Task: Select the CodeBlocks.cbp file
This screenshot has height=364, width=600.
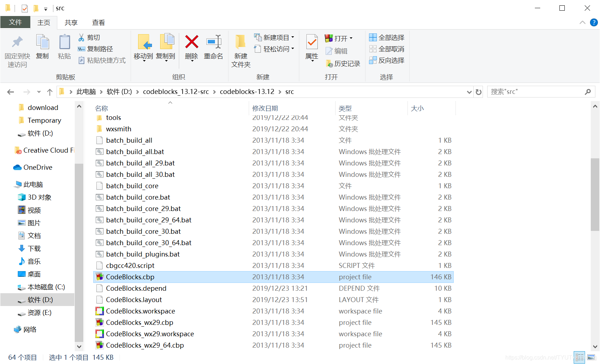Action: click(x=273, y=277)
